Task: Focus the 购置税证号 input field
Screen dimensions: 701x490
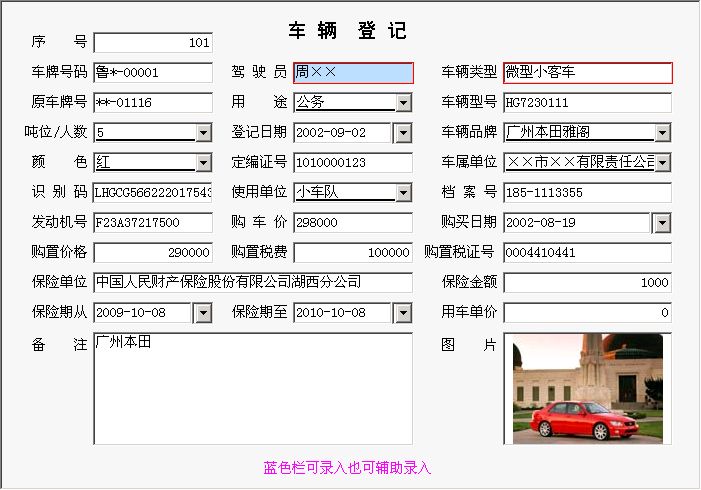Action: click(587, 253)
